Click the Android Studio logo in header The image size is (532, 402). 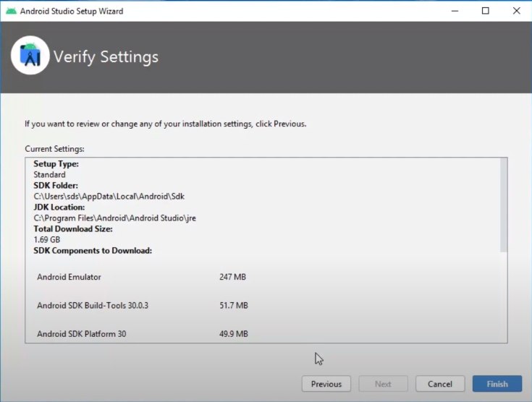(x=30, y=55)
